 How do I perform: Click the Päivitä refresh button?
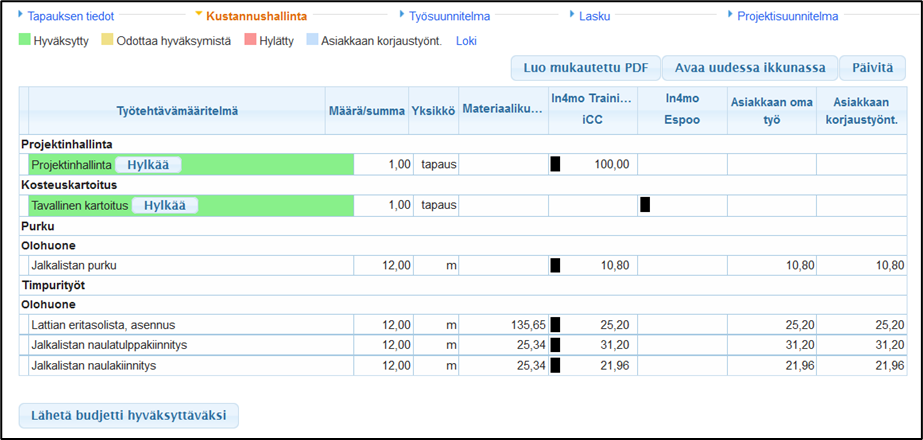(x=872, y=68)
